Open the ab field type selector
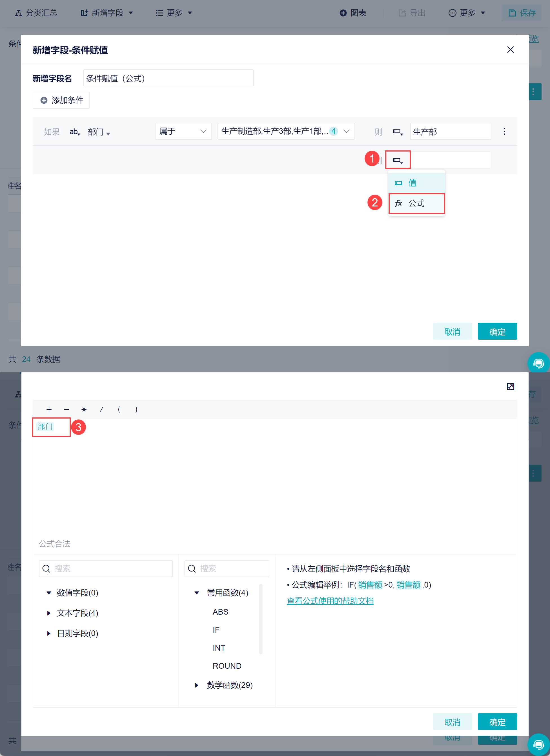 tap(75, 132)
